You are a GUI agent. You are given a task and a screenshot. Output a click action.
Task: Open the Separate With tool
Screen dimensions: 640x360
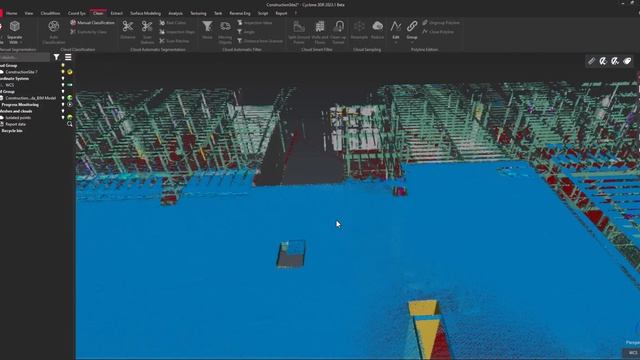[15, 31]
